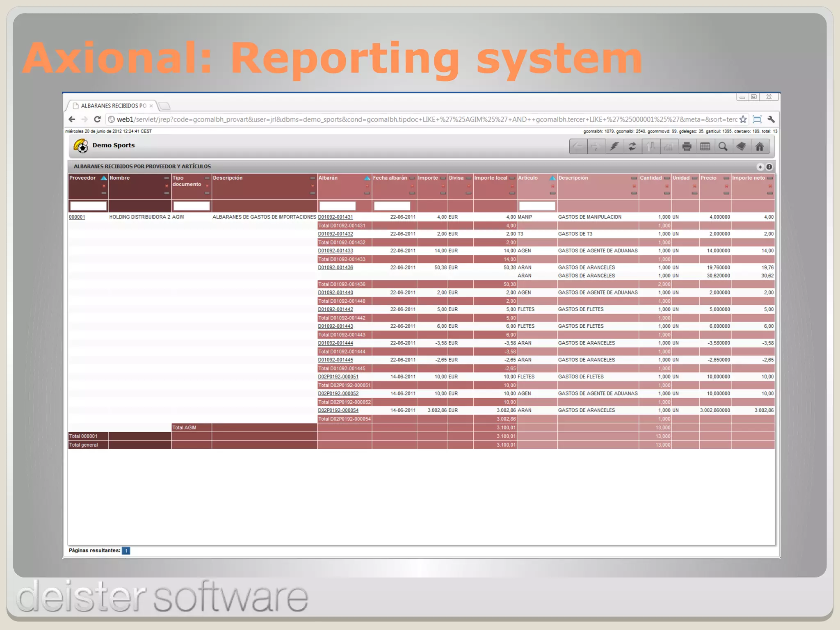Open albarán link D02P0192-000054
Image resolution: width=840 pixels, height=630 pixels.
coord(338,410)
